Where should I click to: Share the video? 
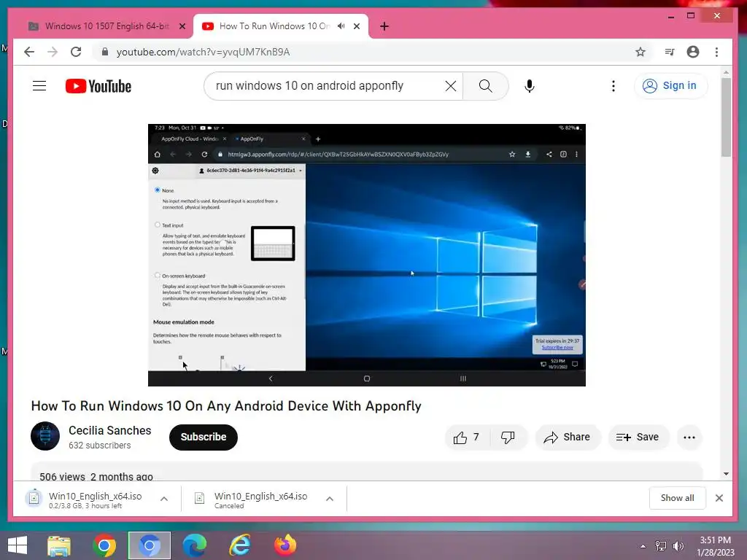568,437
